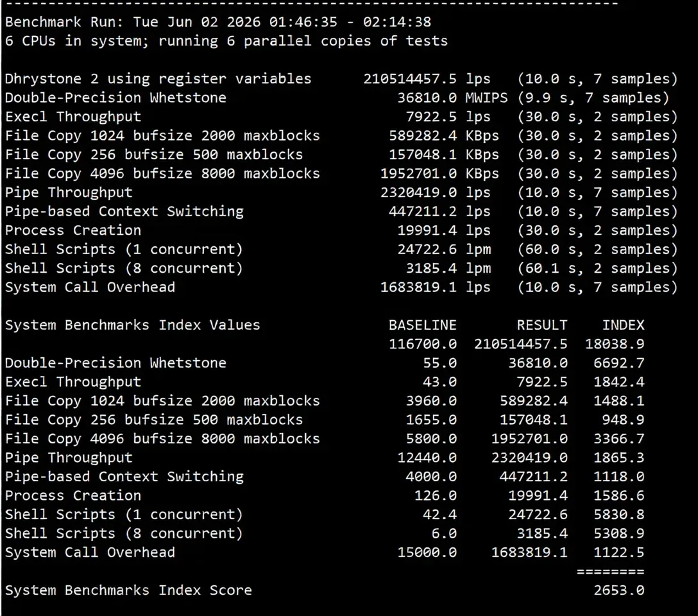Click baseline value 42.4
The width and height of the screenshot is (698, 616).
[x=439, y=514]
